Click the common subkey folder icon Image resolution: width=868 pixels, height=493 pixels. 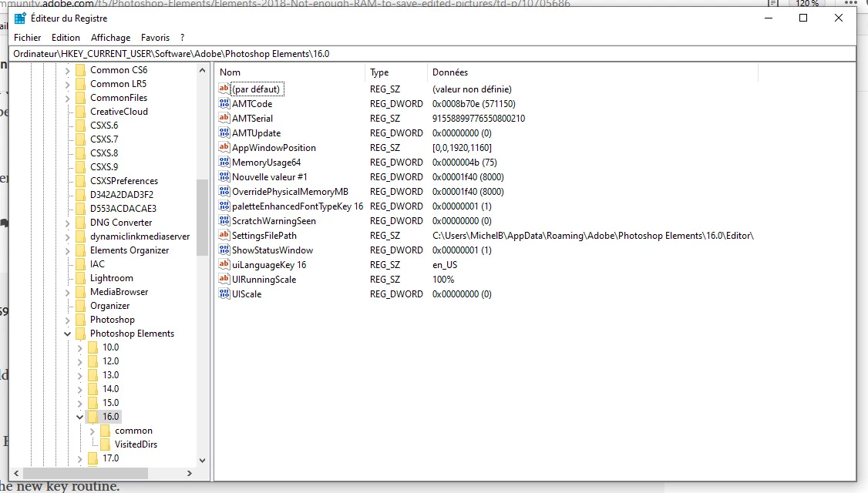click(x=105, y=431)
